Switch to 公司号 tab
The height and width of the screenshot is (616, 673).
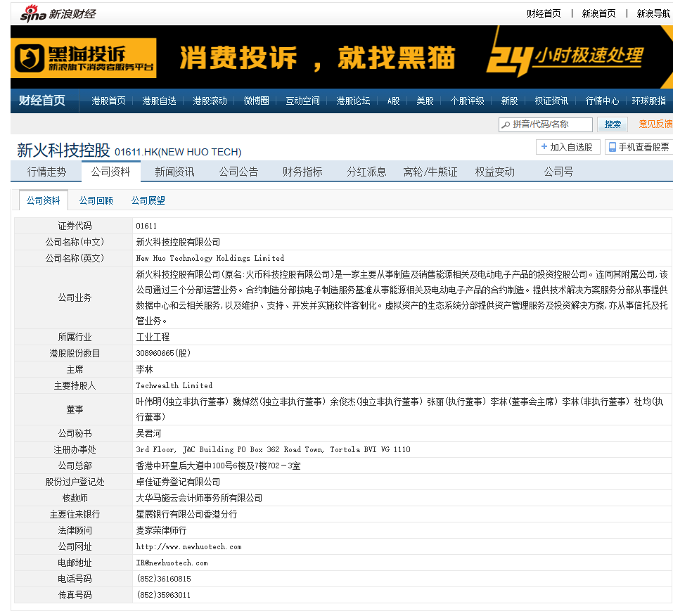(x=558, y=172)
